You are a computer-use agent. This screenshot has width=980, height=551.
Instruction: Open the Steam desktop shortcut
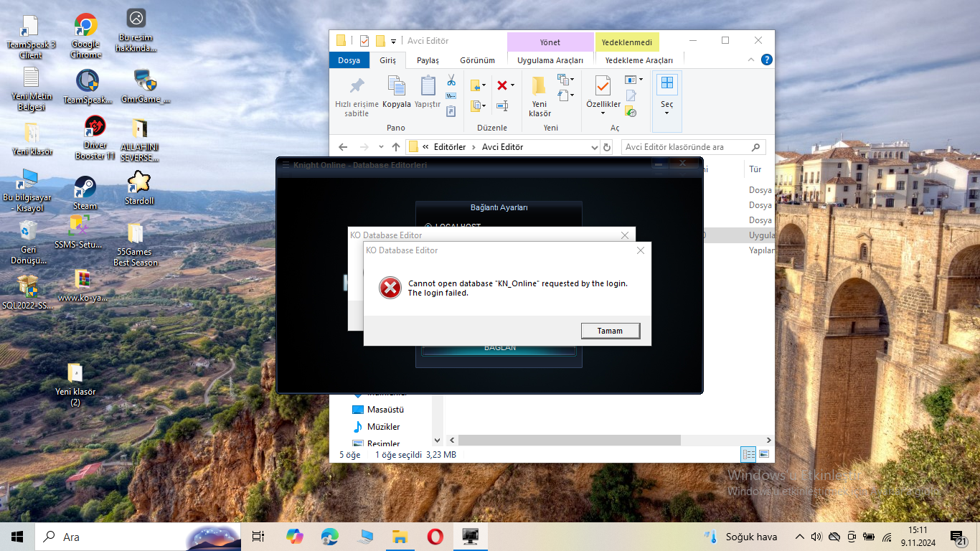[x=85, y=192]
